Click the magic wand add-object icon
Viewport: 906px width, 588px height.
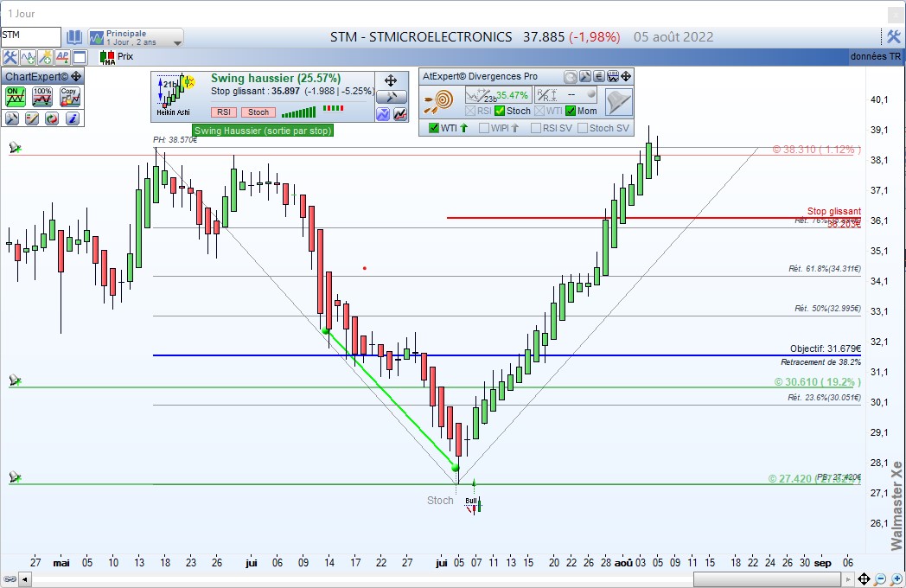(x=45, y=57)
